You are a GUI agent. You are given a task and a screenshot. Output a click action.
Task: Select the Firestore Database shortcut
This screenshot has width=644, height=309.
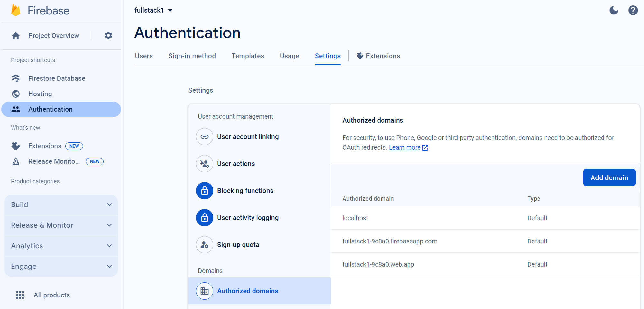[57, 78]
